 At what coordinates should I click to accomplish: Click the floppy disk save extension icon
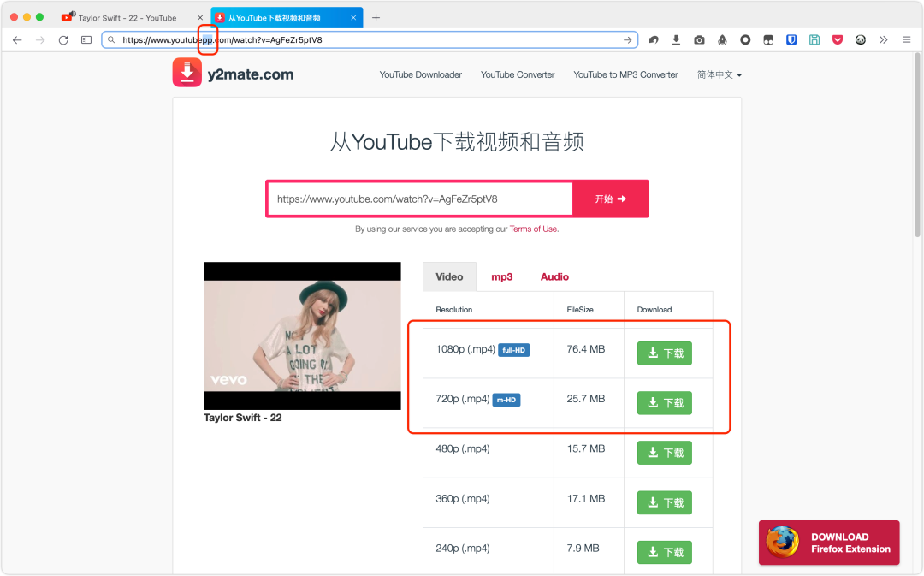pos(814,40)
